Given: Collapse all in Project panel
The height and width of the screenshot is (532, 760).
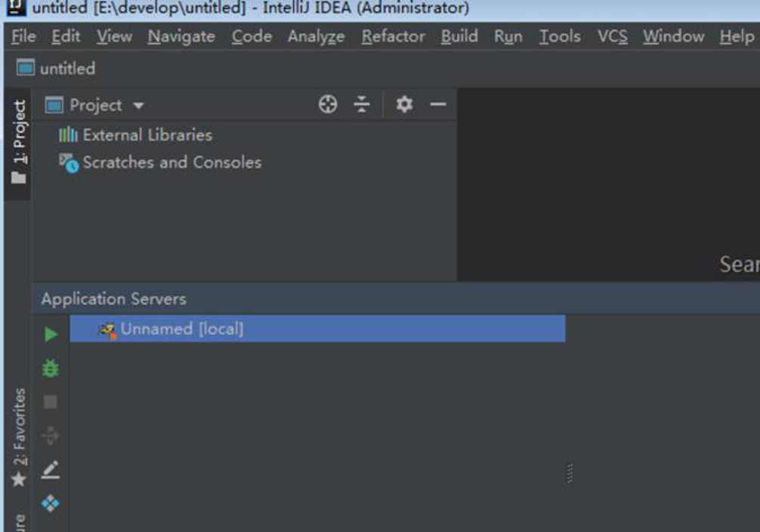Looking at the screenshot, I should (362, 104).
